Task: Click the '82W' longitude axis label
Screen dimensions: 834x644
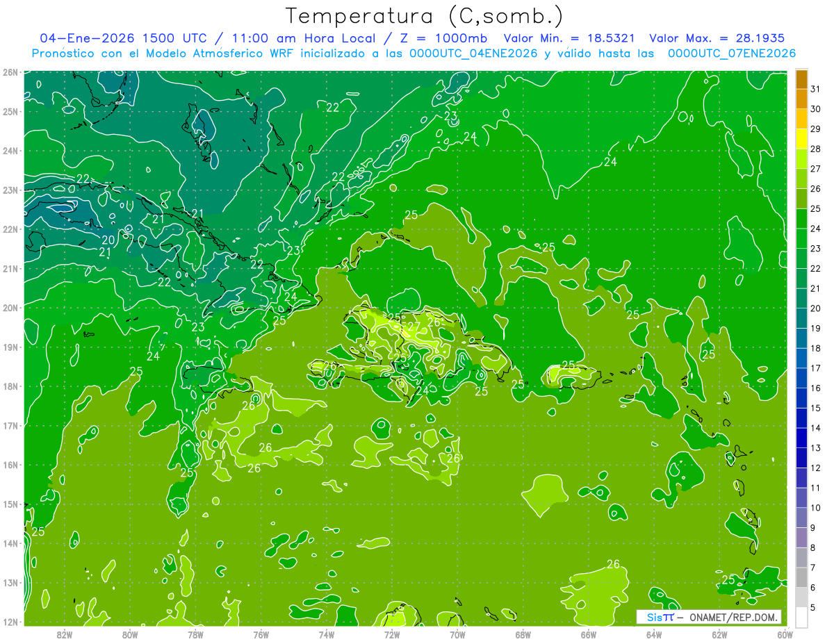Action: coord(65,634)
